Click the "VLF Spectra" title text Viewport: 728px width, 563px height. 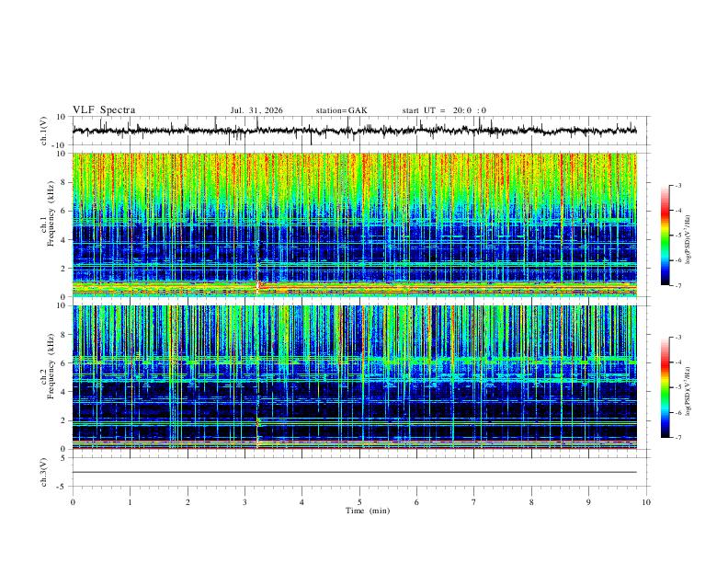coord(104,110)
